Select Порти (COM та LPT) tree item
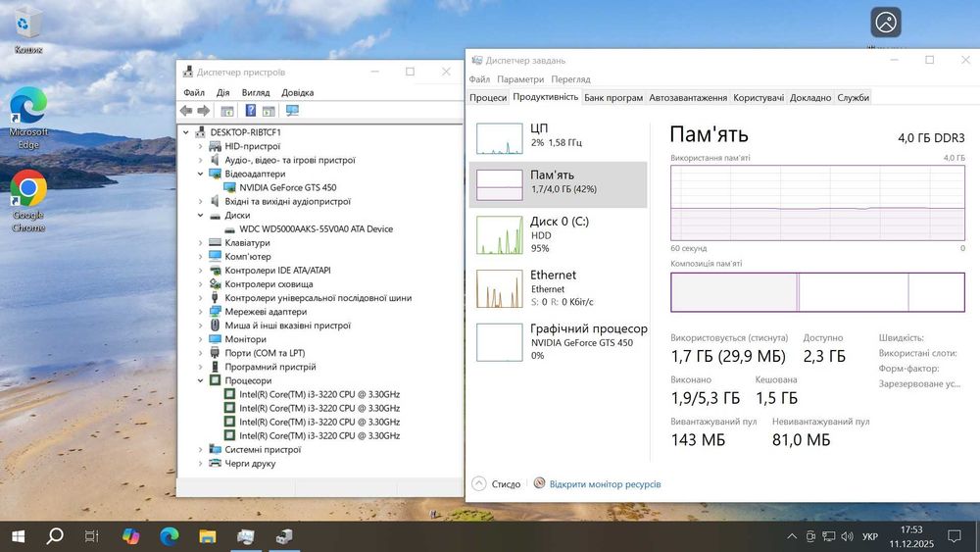 (x=265, y=353)
